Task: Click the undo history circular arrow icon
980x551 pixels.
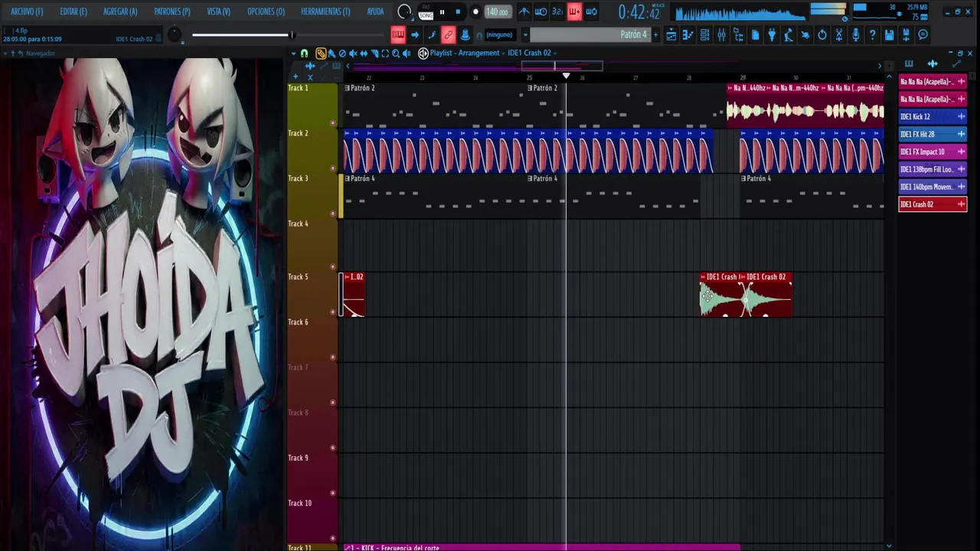Action: (x=822, y=34)
